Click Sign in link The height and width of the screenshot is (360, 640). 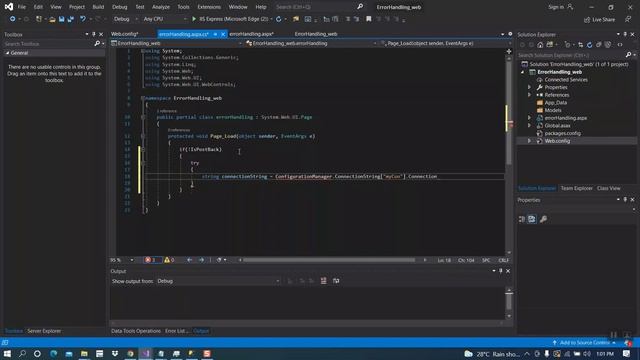[560, 7]
